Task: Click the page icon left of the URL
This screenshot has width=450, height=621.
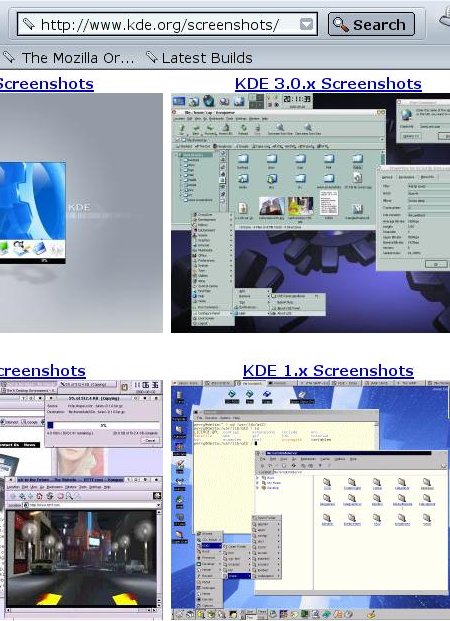Action: click(29, 24)
